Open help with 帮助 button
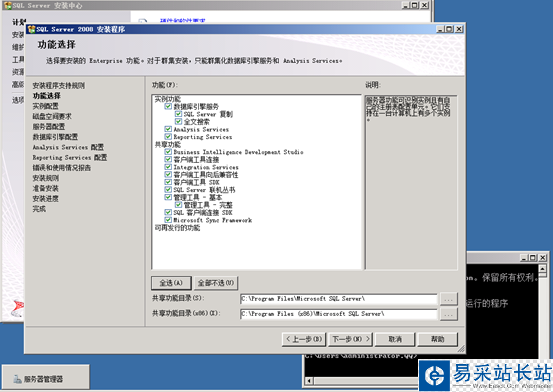Screen dimensions: 553x392 click(x=438, y=339)
